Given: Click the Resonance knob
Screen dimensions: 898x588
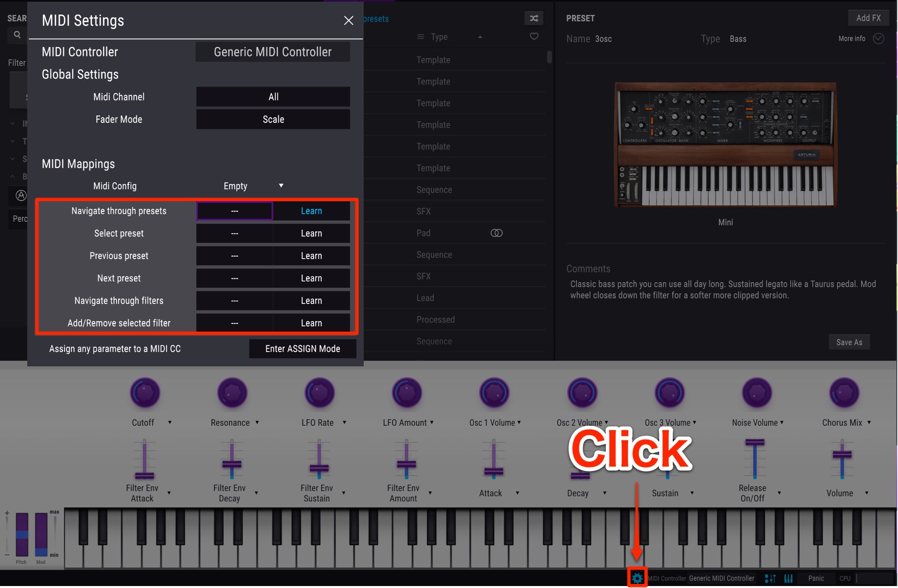Looking at the screenshot, I should tap(232, 393).
